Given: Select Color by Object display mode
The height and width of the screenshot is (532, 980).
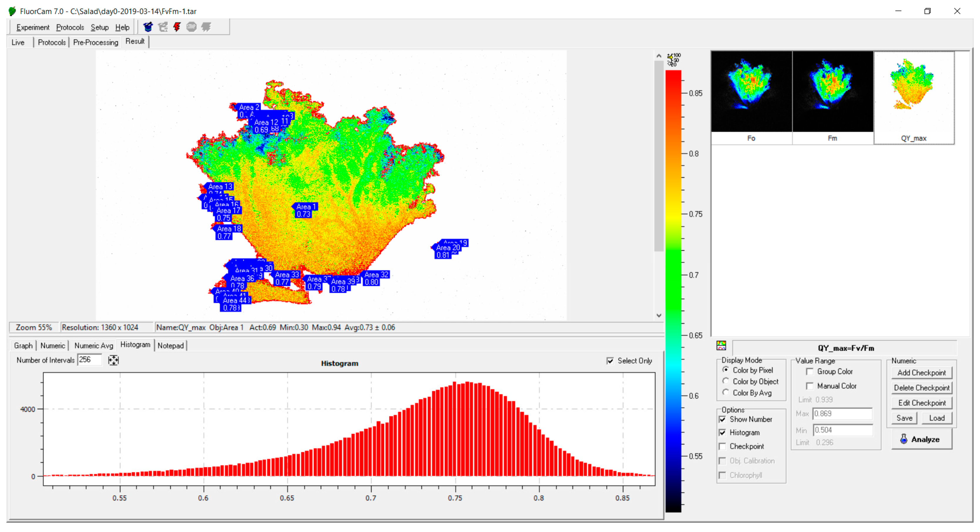Looking at the screenshot, I should [726, 381].
